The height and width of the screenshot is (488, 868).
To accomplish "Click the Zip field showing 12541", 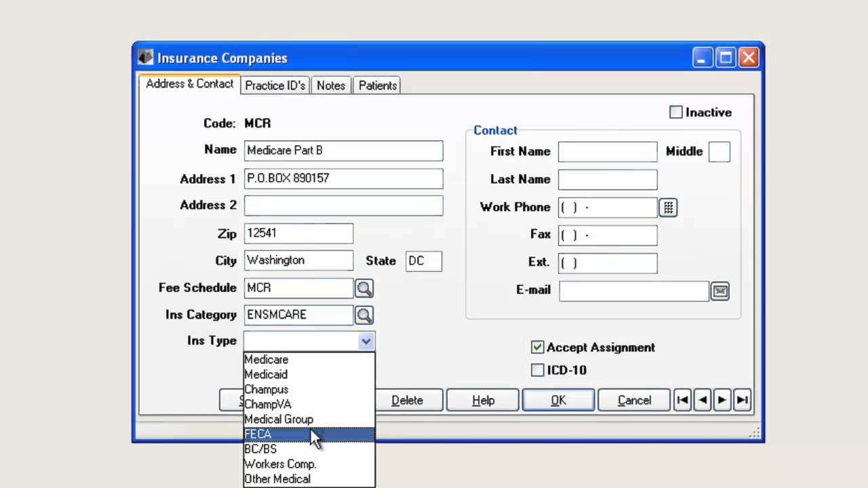I will click(298, 233).
